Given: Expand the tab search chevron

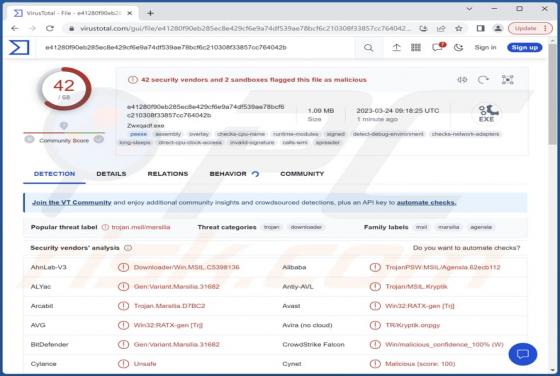Looking at the screenshot, I should pyautogui.click(x=469, y=9).
